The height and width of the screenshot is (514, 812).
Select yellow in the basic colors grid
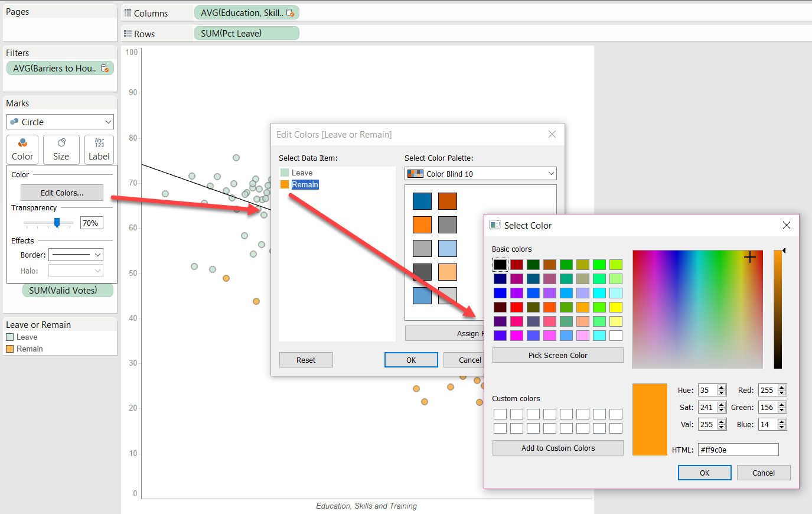point(616,307)
